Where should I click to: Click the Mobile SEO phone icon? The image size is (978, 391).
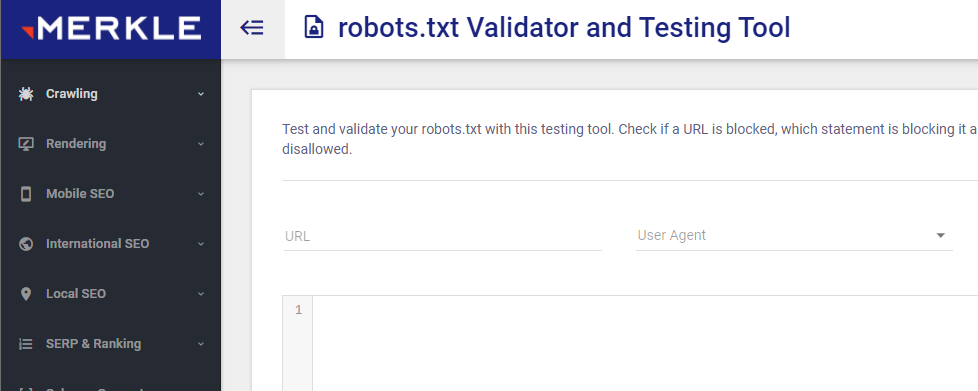coord(26,194)
